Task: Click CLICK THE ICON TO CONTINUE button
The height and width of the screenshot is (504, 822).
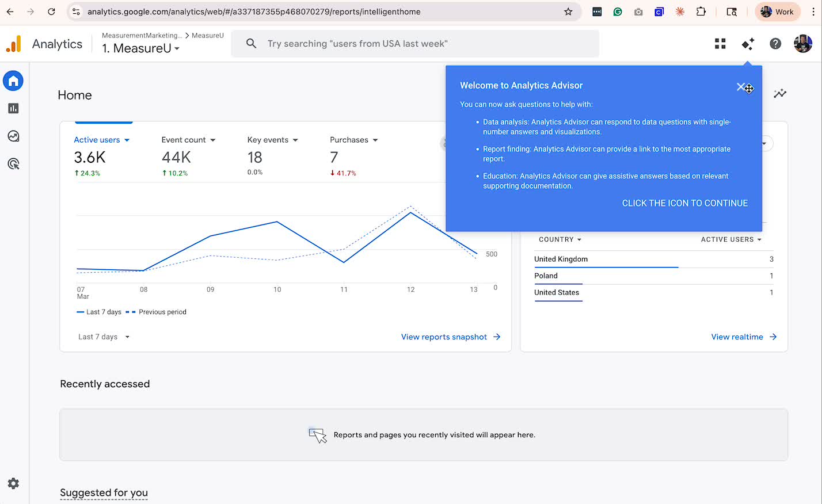Action: pyautogui.click(x=684, y=203)
